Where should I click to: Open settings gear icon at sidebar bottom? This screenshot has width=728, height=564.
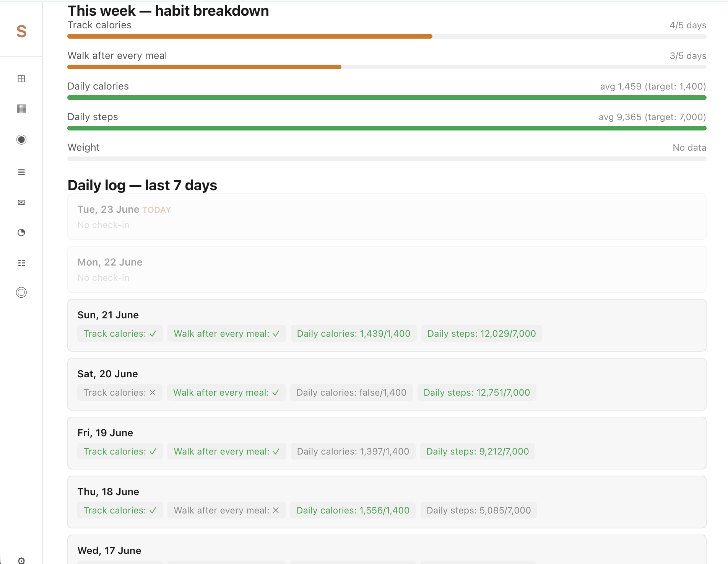[x=21, y=560]
